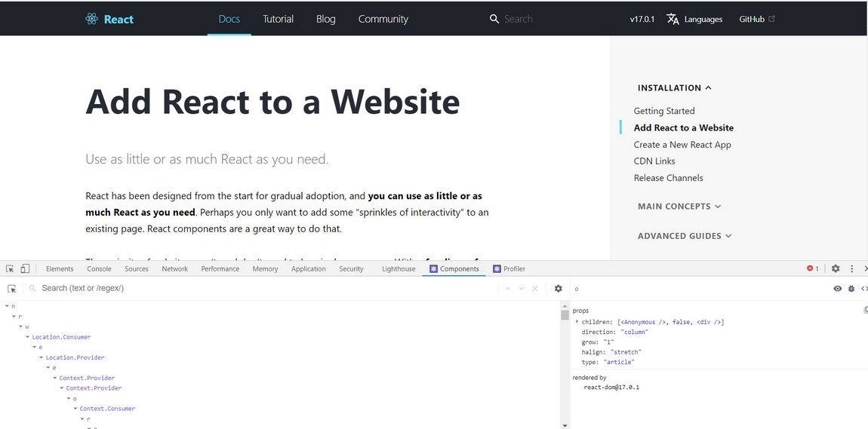
Task: Inspect matching DOM element eye icon
Action: click(838, 289)
